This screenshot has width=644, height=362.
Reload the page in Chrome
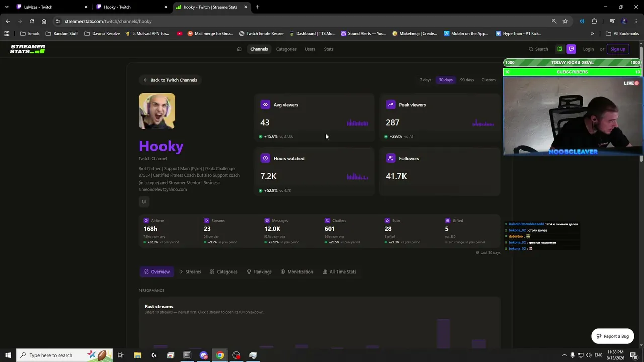(32, 21)
